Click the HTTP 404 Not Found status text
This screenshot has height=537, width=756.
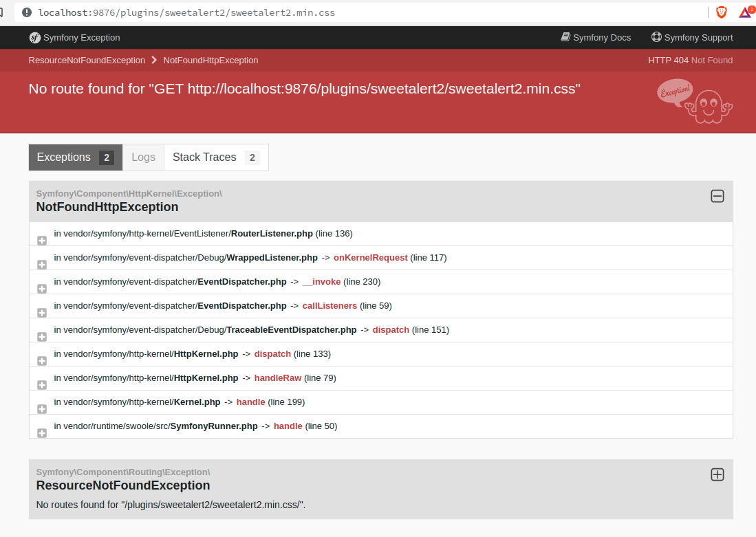coord(691,61)
